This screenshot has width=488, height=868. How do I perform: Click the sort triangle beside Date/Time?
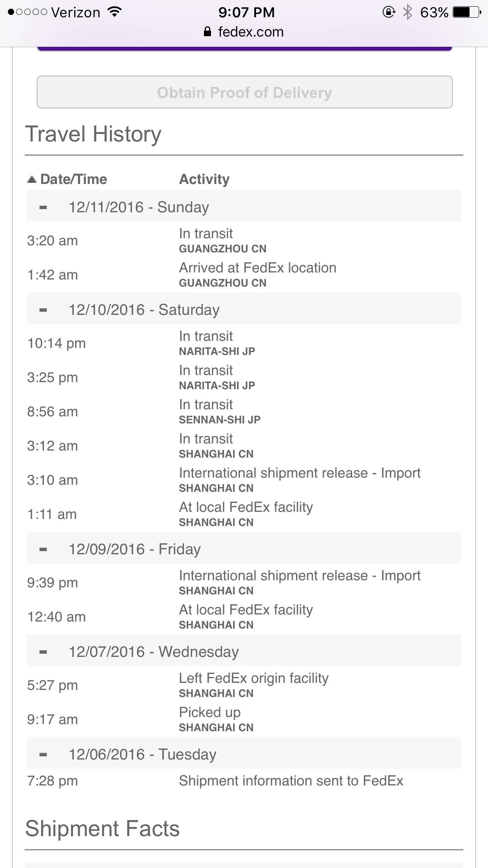coord(32,179)
